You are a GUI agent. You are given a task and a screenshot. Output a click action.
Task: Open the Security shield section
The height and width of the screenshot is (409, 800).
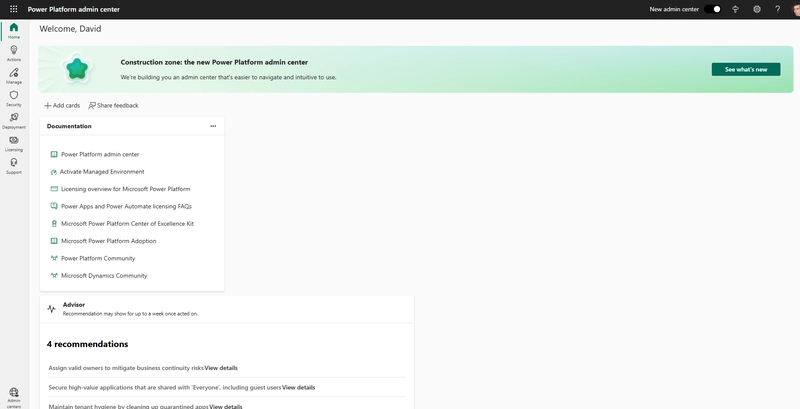(14, 98)
